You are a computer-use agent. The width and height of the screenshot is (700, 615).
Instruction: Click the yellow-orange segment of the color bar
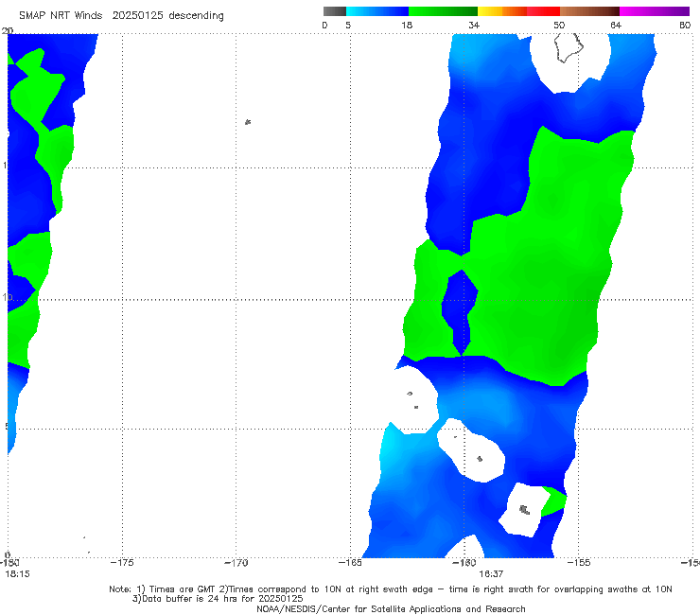coord(502,11)
